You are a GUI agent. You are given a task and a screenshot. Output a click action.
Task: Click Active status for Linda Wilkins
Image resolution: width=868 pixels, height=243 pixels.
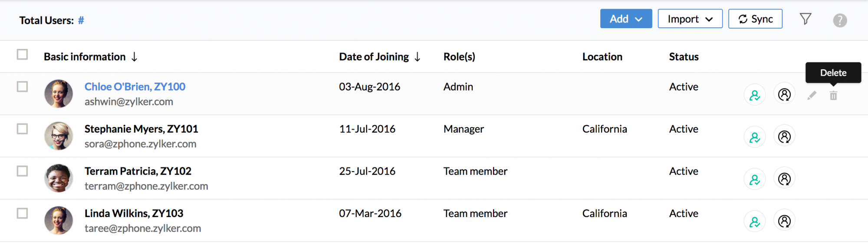click(684, 213)
